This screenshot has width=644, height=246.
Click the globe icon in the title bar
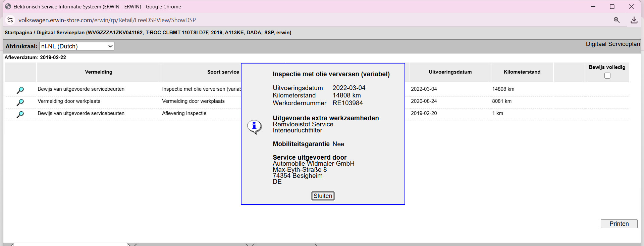tap(8, 6)
